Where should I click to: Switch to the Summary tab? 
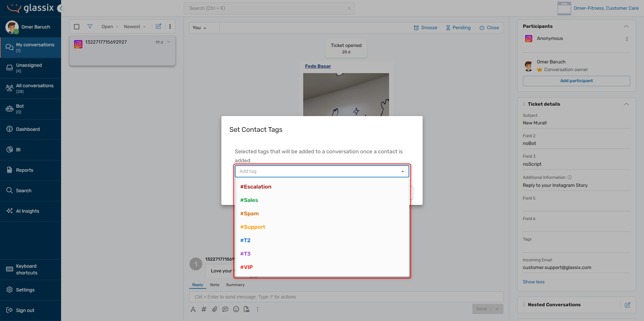(x=235, y=285)
